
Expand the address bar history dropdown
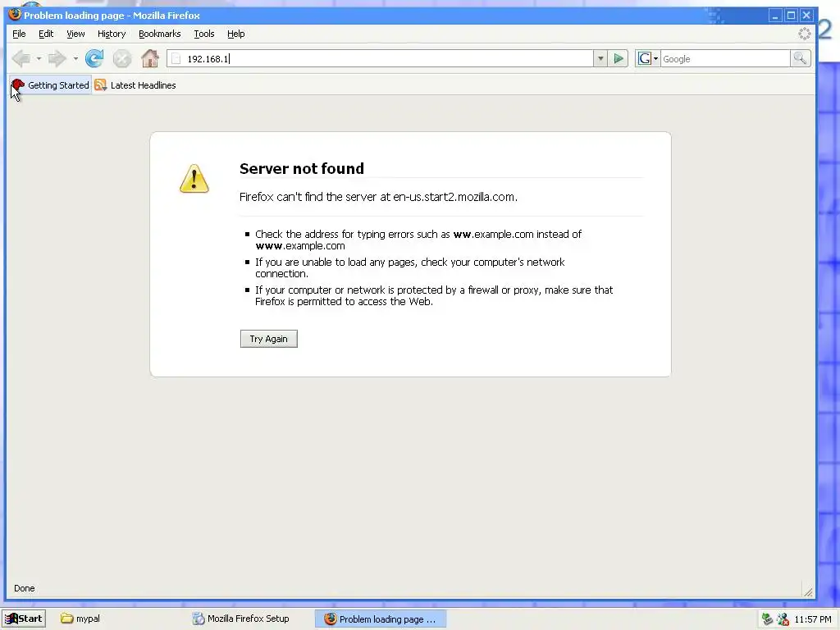click(600, 59)
